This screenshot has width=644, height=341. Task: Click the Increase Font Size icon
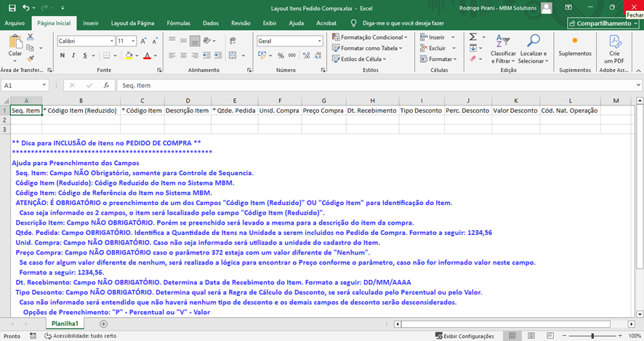(x=144, y=41)
